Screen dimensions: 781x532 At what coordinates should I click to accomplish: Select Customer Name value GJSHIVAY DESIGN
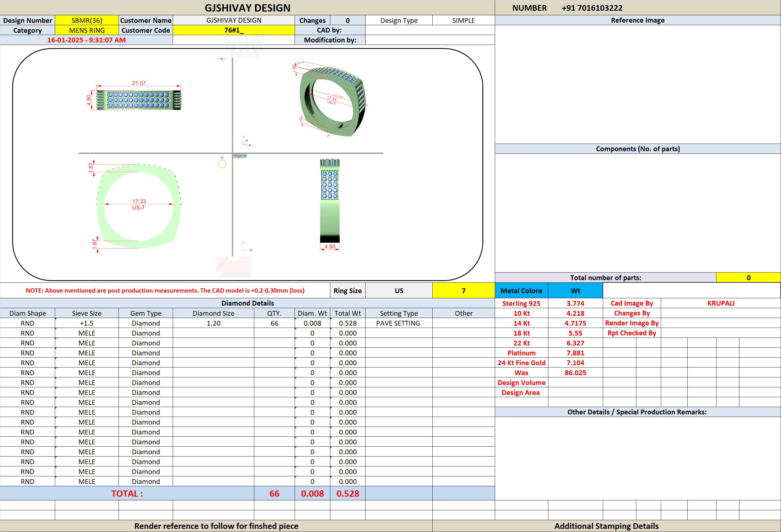pyautogui.click(x=234, y=20)
